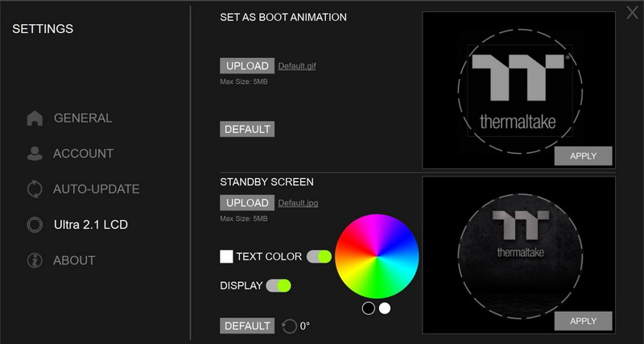Click the Account person icon
Image resolution: width=644 pixels, height=344 pixels.
tap(35, 153)
